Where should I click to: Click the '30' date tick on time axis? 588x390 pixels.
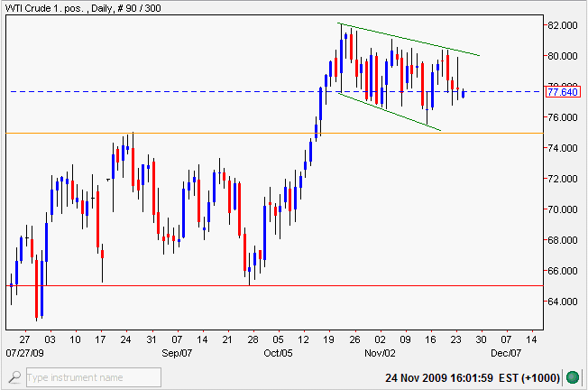pyautogui.click(x=481, y=339)
